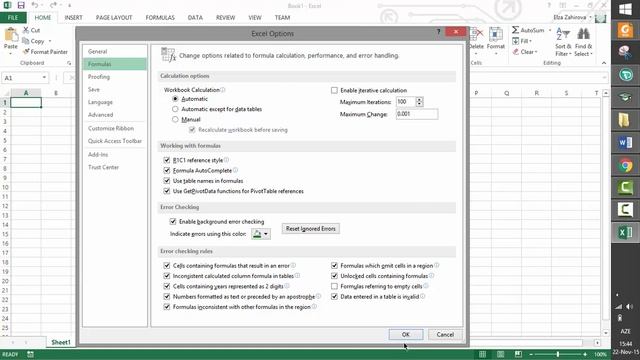Switch to Page Layout view icon
The width and height of the screenshot is (640, 360).
click(500, 354)
